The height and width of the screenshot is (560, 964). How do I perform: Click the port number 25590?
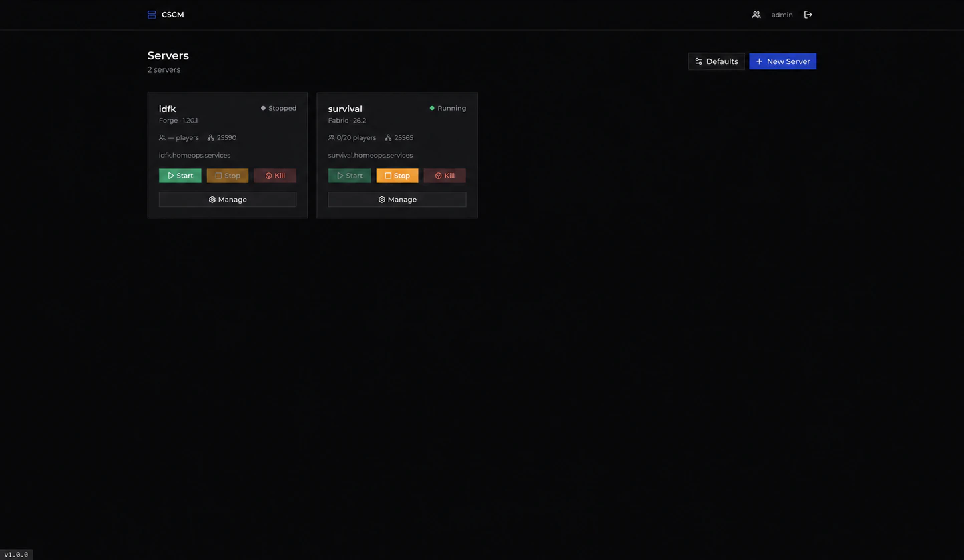click(x=226, y=137)
